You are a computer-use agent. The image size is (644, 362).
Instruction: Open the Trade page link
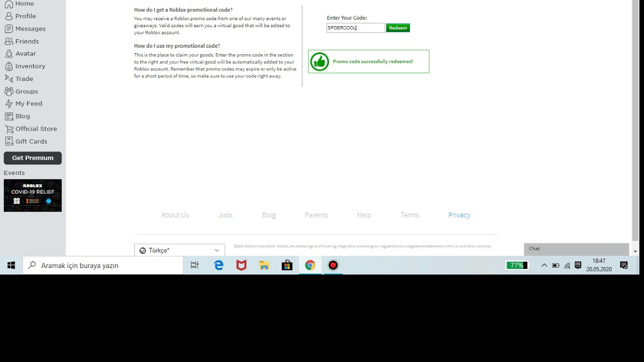[x=24, y=78]
